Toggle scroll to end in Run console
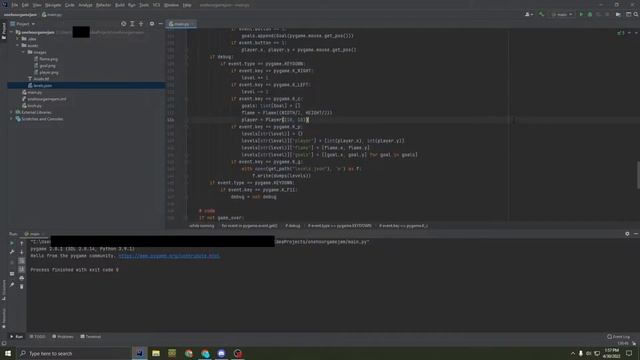Viewport: 640px width, 360px height. [22, 269]
